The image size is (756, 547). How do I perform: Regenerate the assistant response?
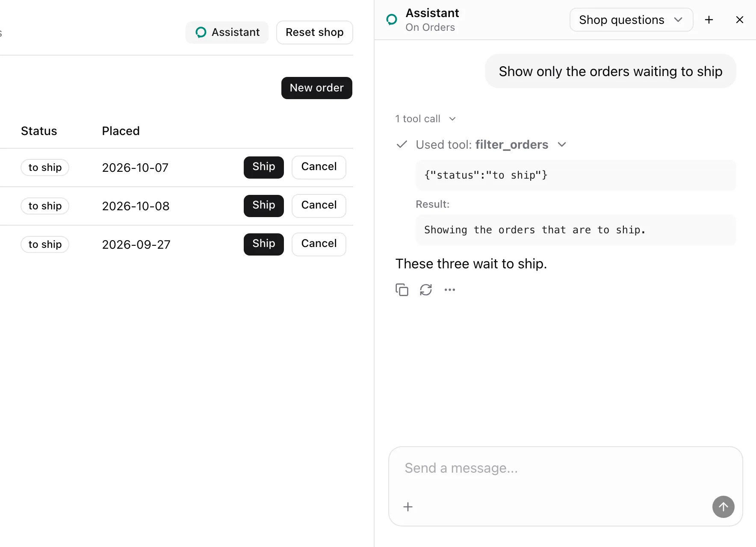426,290
